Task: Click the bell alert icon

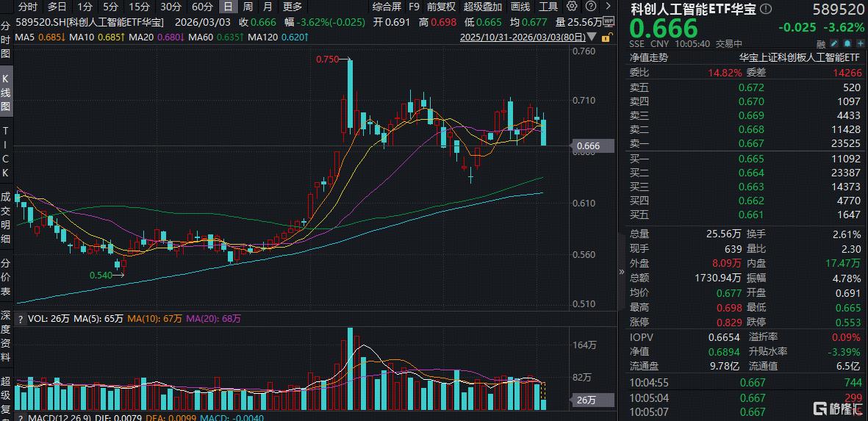Action: pos(847,43)
